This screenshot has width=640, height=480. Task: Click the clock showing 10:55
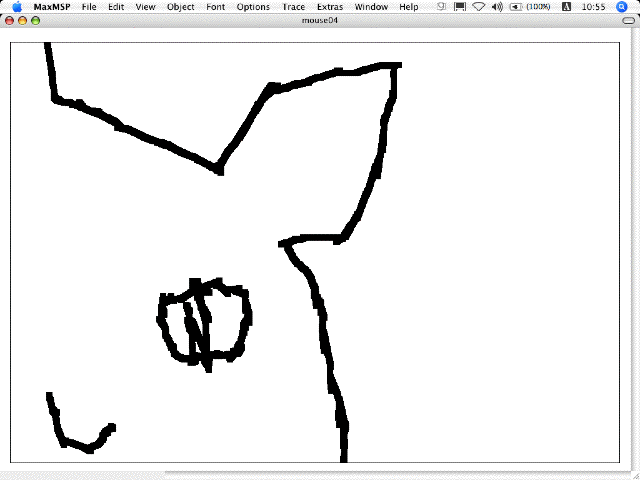coord(593,7)
